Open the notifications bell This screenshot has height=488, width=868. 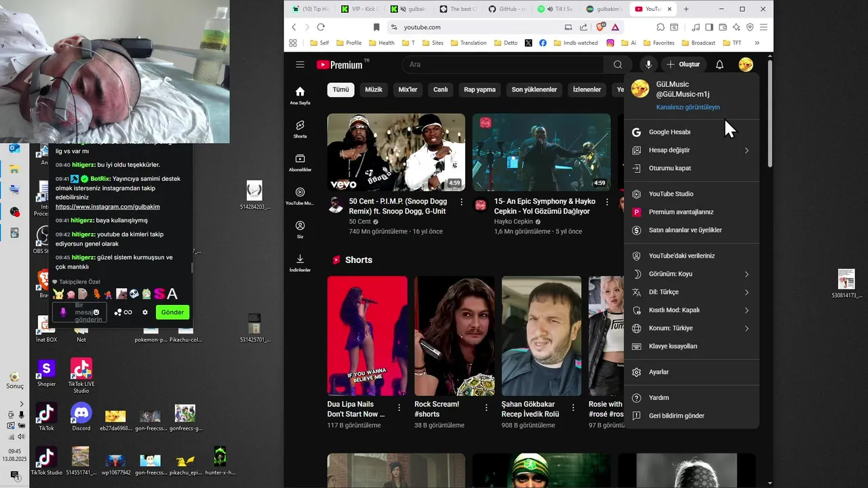click(719, 64)
